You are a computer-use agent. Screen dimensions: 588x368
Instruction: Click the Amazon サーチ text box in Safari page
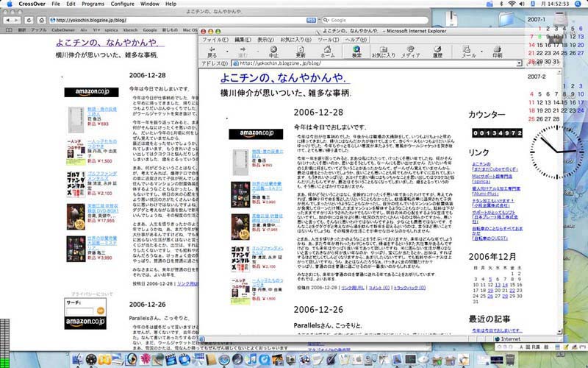(79, 311)
